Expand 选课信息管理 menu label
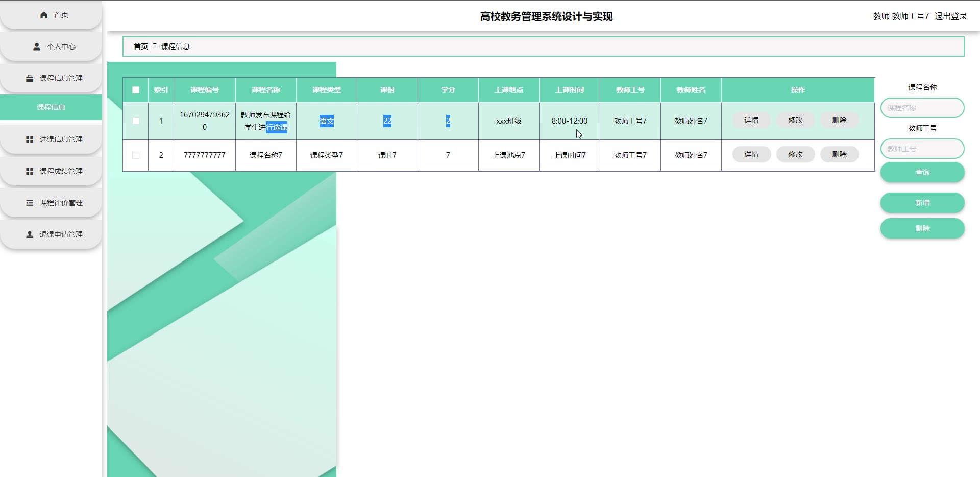This screenshot has width=980, height=477. pos(61,139)
